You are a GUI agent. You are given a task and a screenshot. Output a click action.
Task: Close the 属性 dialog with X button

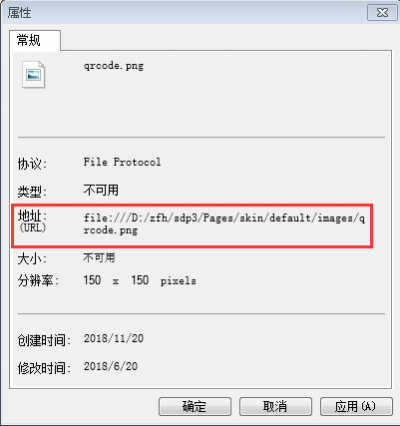coord(382,13)
